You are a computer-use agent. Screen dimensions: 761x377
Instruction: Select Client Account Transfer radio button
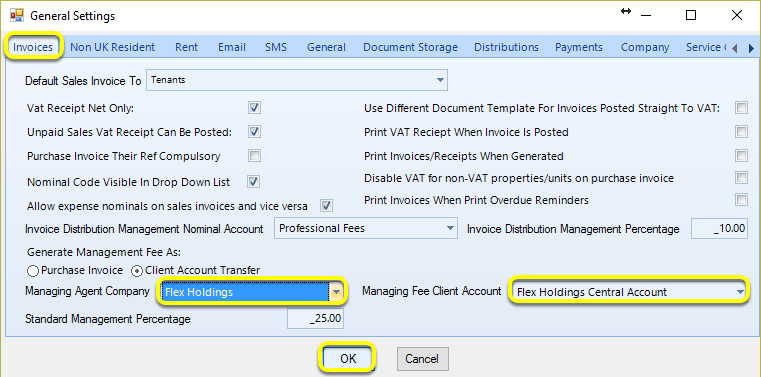[x=137, y=270]
